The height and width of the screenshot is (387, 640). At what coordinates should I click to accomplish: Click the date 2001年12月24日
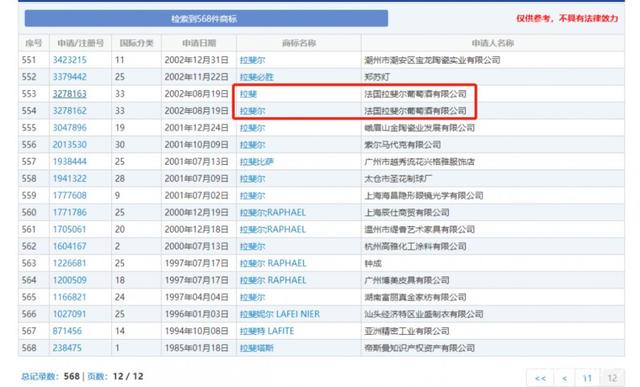tap(196, 128)
